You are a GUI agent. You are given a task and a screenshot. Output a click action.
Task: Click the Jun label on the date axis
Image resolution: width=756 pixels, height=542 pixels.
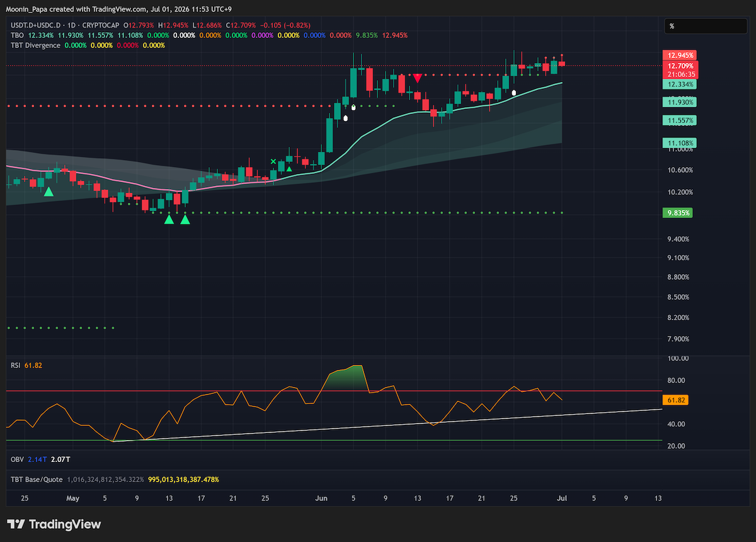[x=321, y=499]
